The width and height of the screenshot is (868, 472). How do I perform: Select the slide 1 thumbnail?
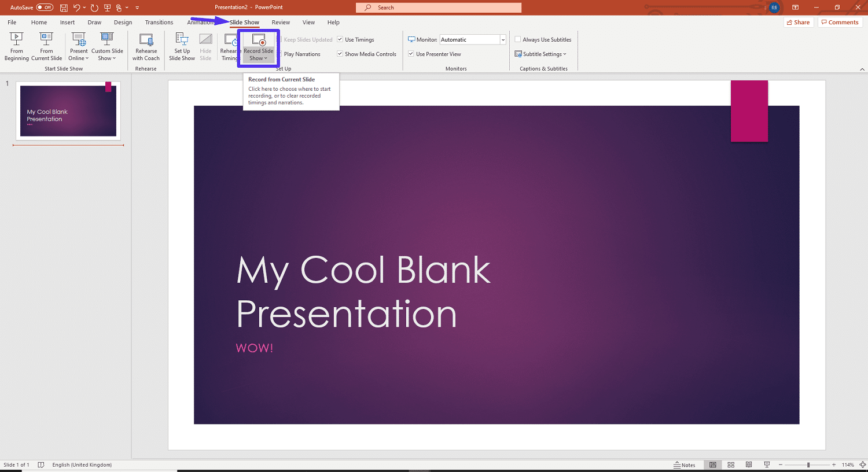tap(68, 110)
